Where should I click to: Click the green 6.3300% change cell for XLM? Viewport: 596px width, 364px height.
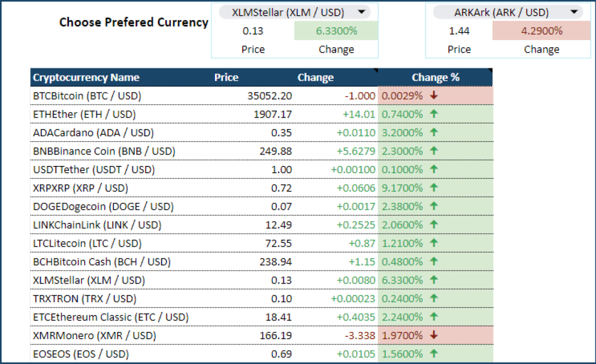[x=337, y=30]
